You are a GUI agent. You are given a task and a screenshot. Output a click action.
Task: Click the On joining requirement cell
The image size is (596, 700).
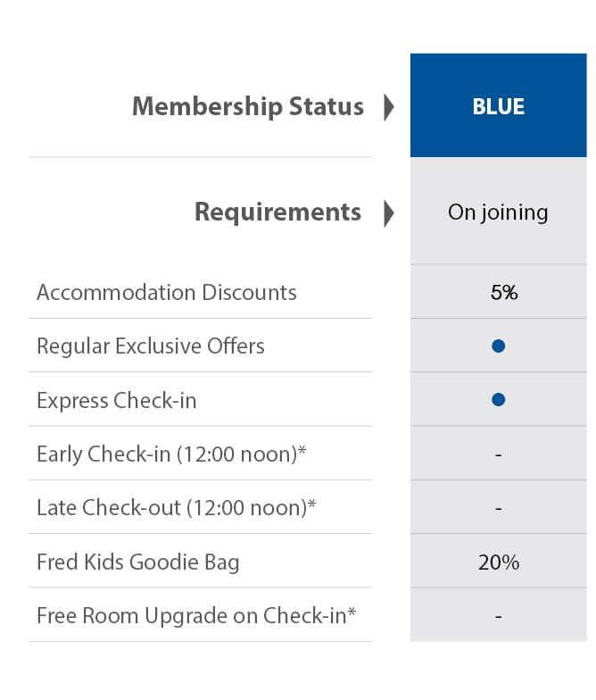click(498, 212)
